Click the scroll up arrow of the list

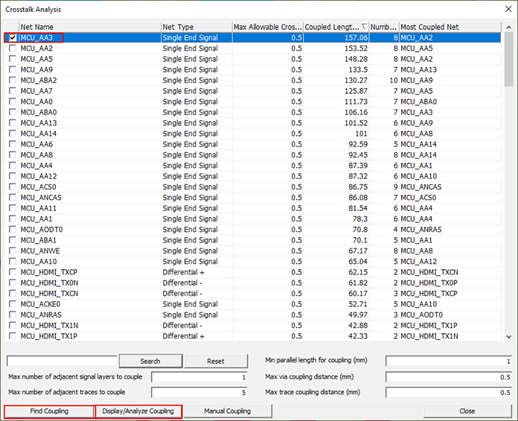coord(509,27)
